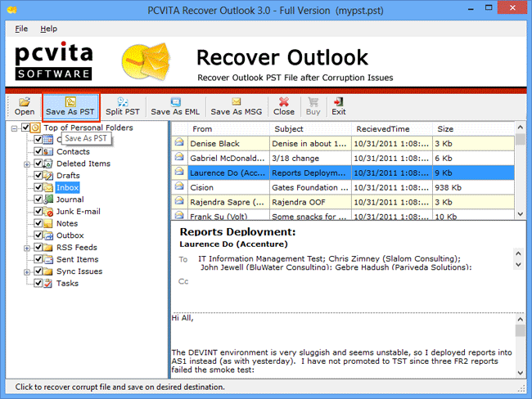Uncheck the Top of Personal Folders checkbox
The image size is (532, 399).
click(25, 127)
